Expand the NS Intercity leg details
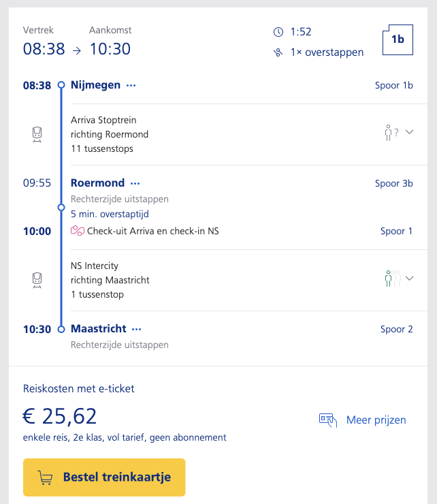Screen dimensions: 437x504 tap(409, 278)
